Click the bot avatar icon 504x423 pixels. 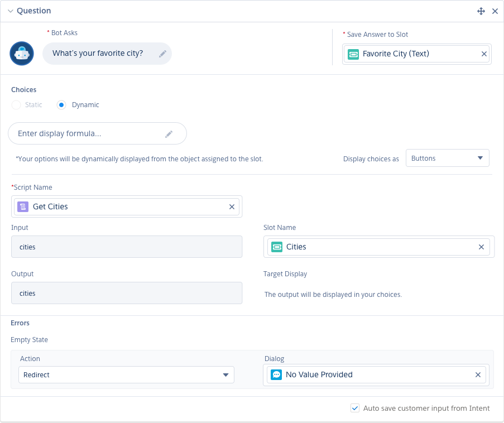coord(21,53)
